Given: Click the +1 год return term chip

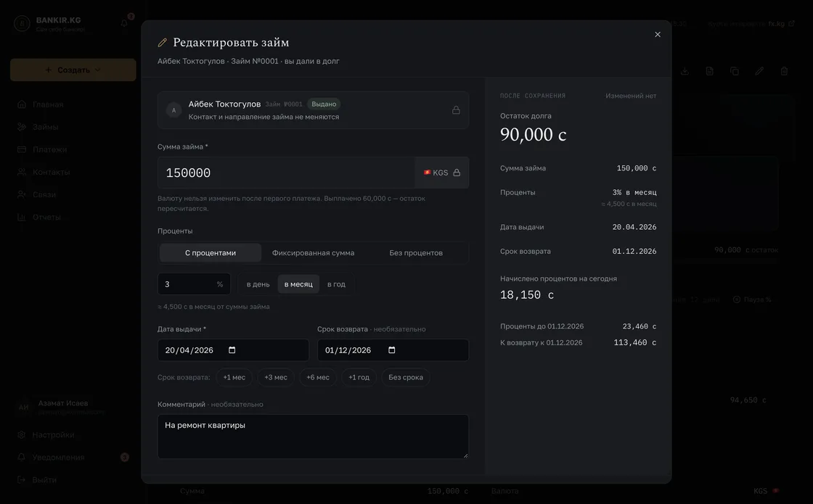Looking at the screenshot, I should point(359,377).
